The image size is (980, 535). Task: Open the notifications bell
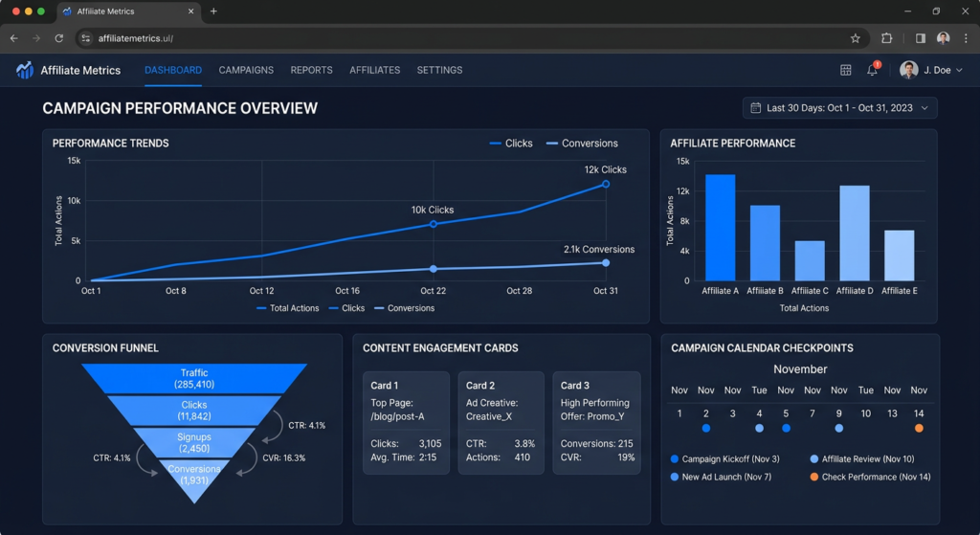pyautogui.click(x=873, y=70)
